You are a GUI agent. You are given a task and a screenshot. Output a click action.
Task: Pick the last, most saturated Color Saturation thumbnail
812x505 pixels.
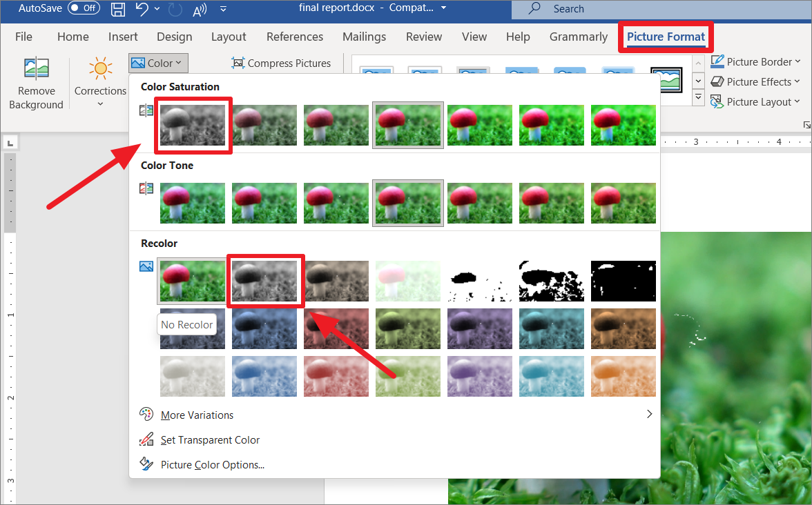click(x=623, y=126)
